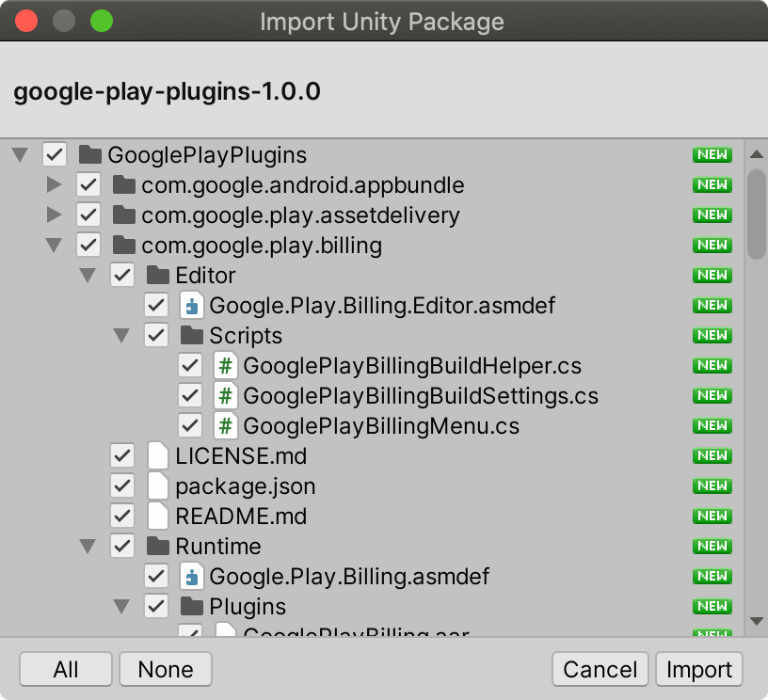The image size is (768, 700).
Task: Expand the com.google.android.appbundle folder
Action: tap(54, 185)
